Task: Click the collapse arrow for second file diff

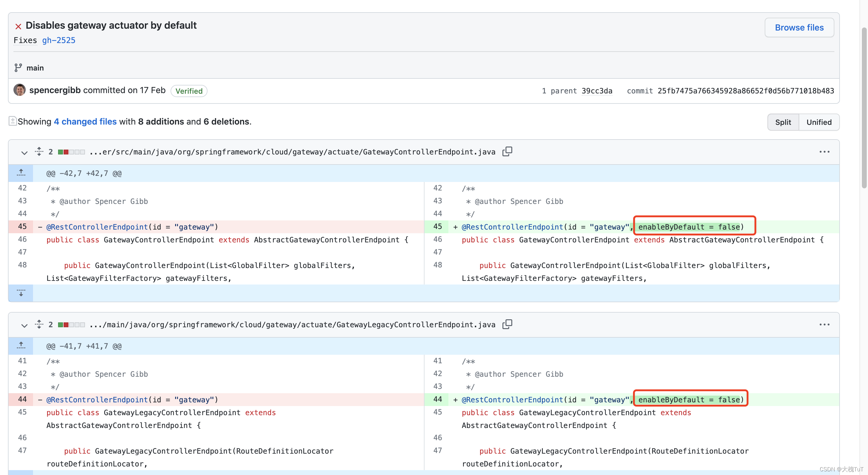Action: 23,324
